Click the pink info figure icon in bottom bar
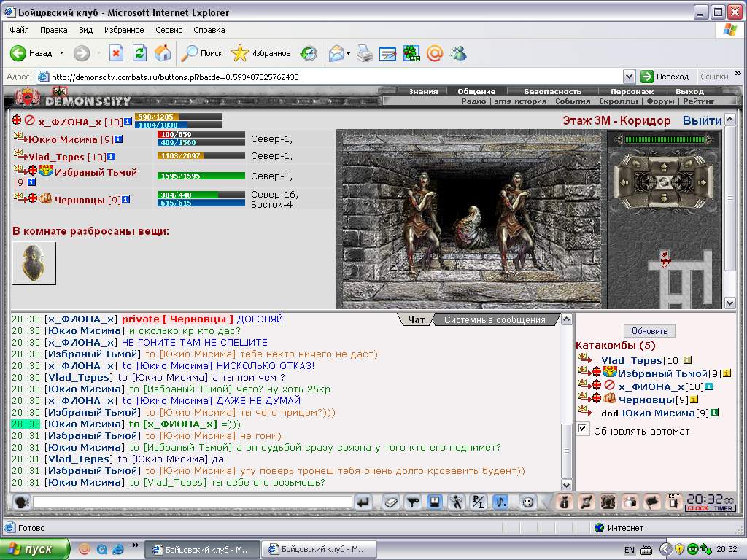Image resolution: width=747 pixels, height=560 pixels. pos(565,502)
